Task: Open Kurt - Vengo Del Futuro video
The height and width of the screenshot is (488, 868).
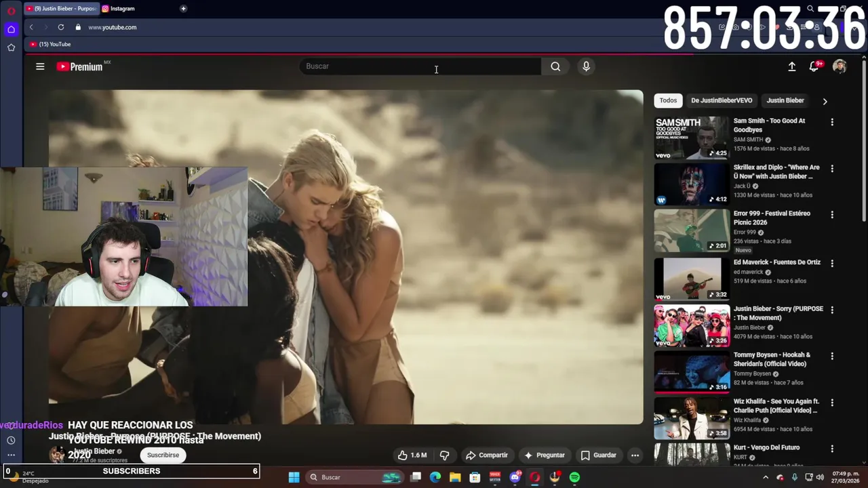Action: click(x=766, y=447)
